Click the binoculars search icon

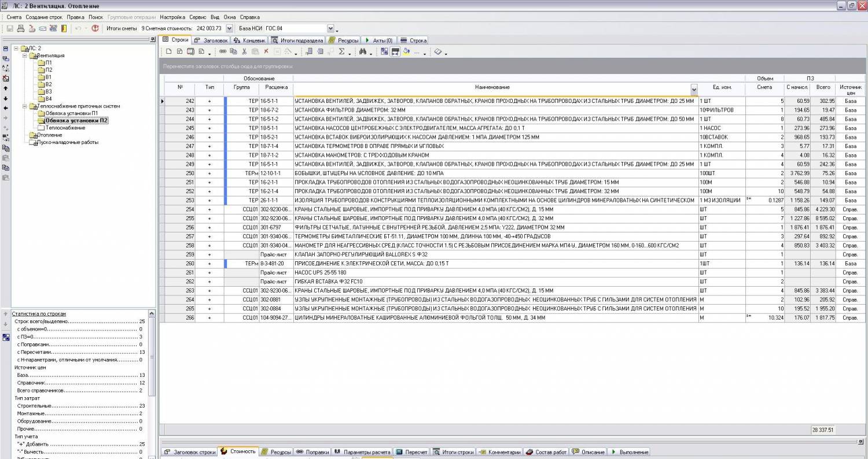coord(363,52)
